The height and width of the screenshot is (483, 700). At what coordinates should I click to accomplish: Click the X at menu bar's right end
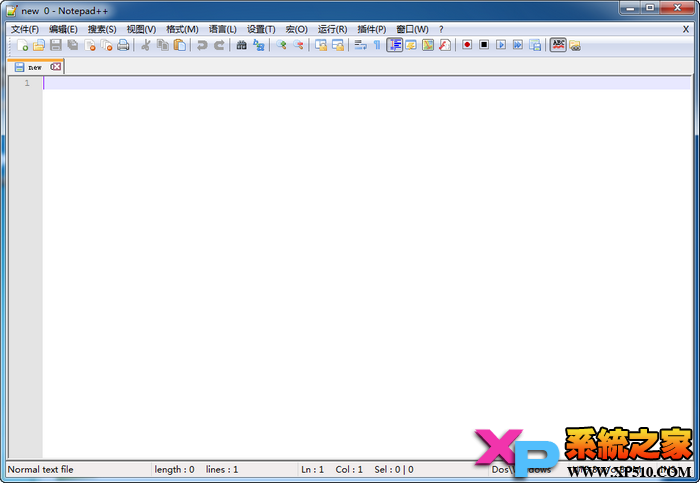click(686, 29)
